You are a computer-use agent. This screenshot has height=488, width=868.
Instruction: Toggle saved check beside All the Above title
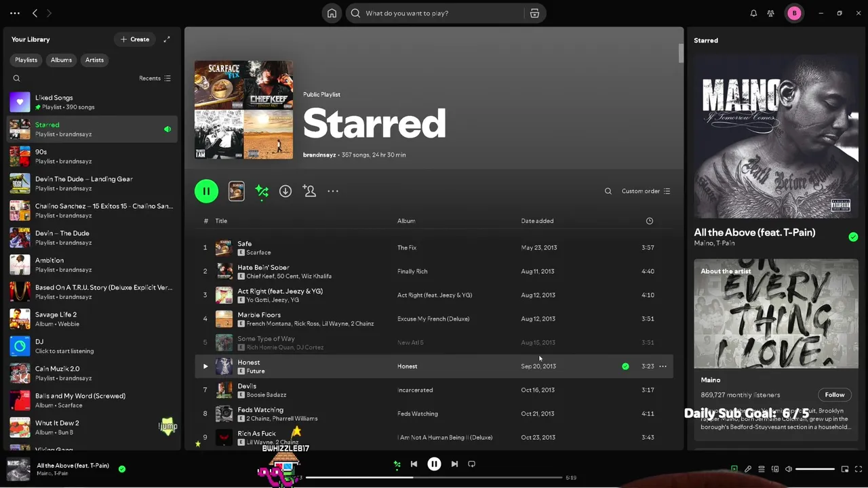pyautogui.click(x=853, y=237)
